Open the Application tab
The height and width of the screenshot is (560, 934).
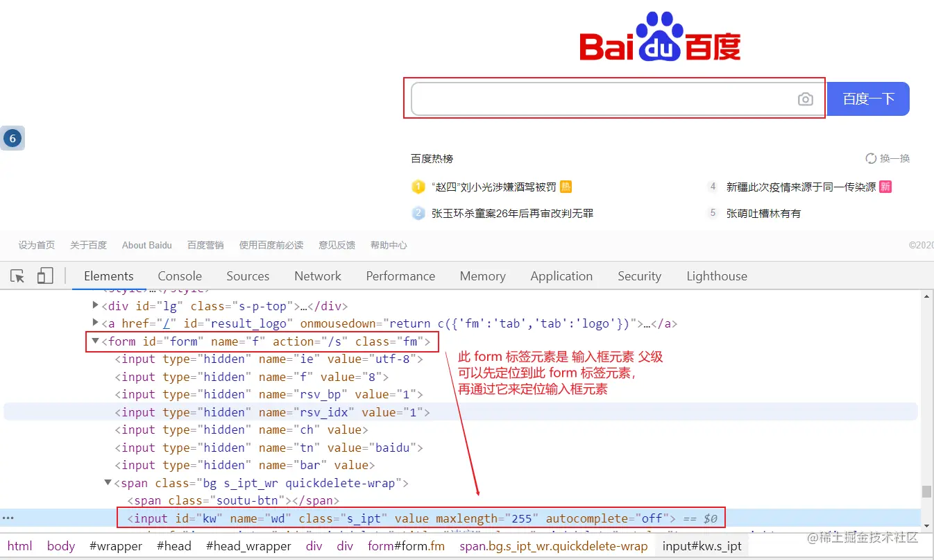(x=561, y=276)
